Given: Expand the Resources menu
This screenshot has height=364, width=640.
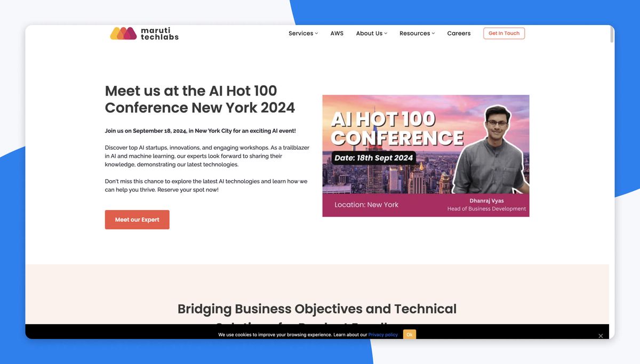Looking at the screenshot, I should coord(417,34).
